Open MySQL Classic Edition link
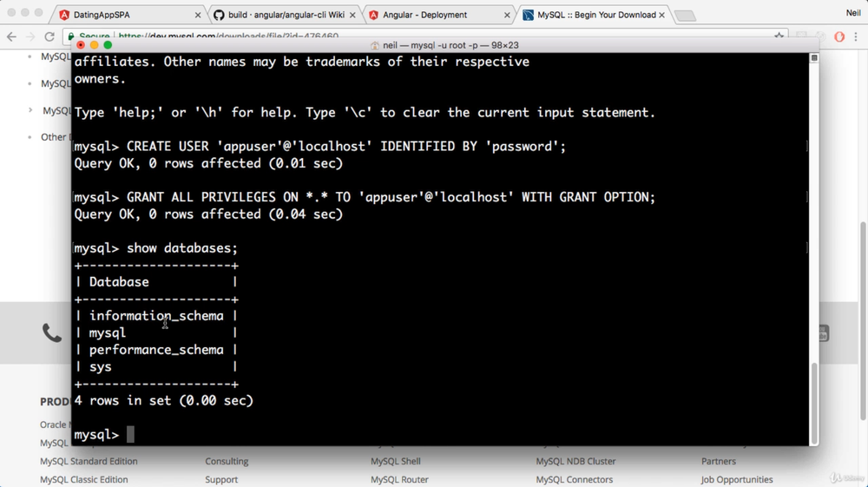 pyautogui.click(x=83, y=479)
